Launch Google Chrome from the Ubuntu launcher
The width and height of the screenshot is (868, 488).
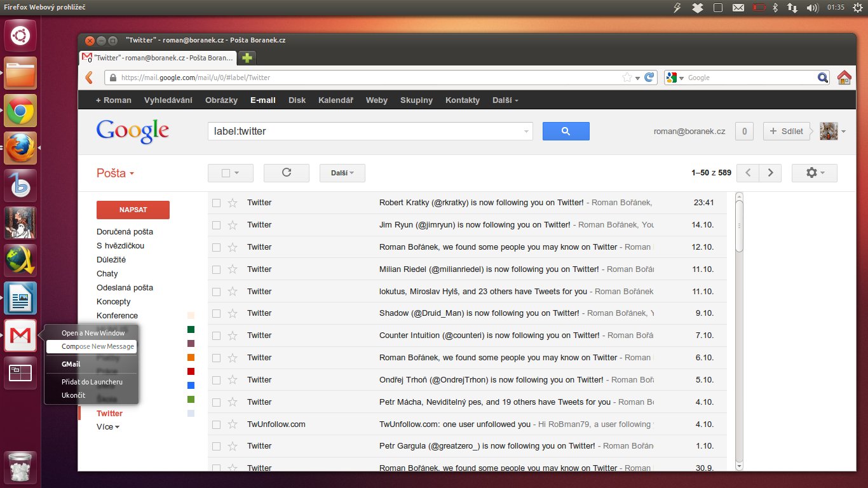(20, 111)
